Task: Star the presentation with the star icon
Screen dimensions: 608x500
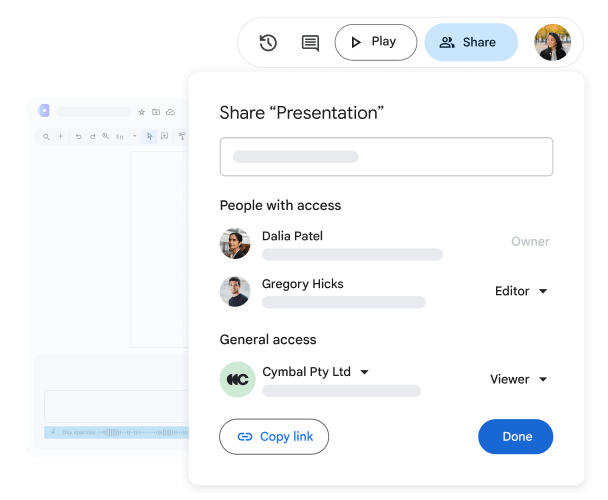Action: pyautogui.click(x=142, y=112)
